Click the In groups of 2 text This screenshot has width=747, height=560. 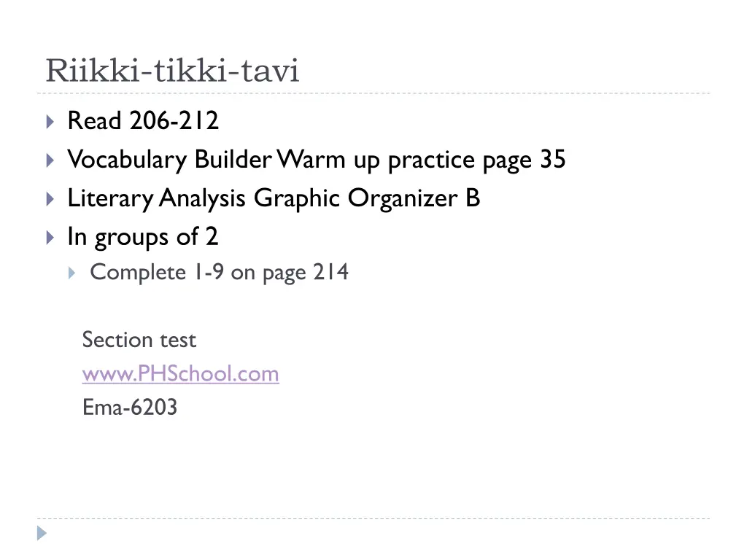pyautogui.click(x=143, y=237)
